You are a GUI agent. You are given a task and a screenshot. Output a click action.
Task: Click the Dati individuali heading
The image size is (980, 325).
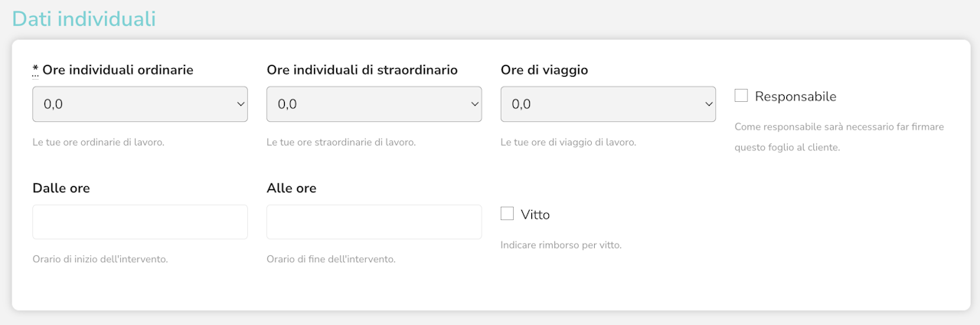pos(84,19)
